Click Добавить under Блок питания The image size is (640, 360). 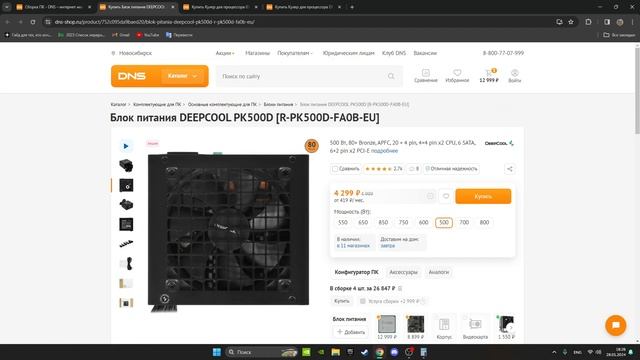(351, 332)
